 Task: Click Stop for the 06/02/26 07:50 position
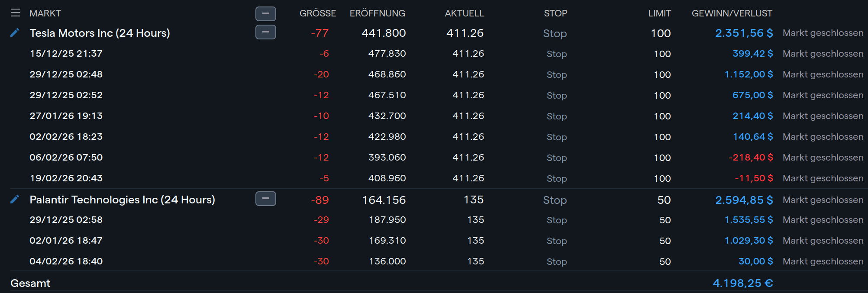click(556, 158)
